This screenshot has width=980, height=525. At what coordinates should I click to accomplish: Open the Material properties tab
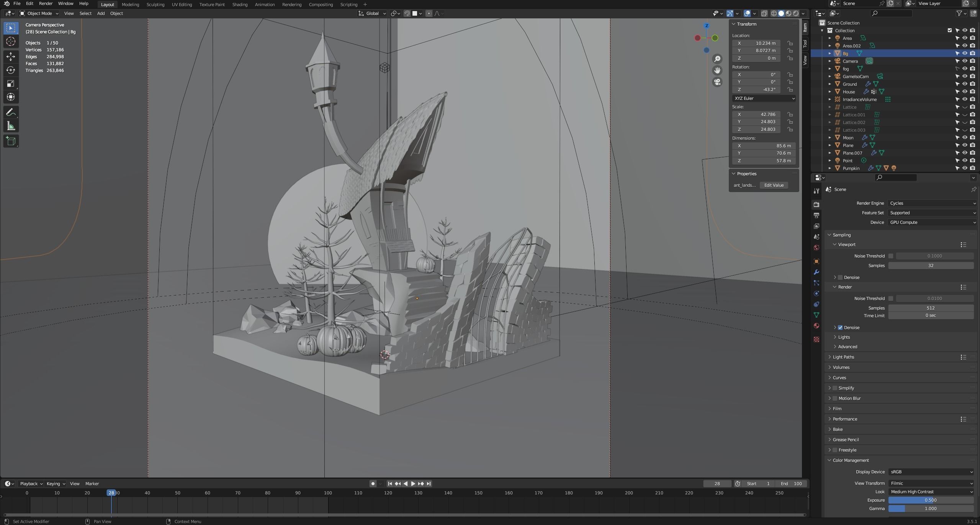[816, 326]
